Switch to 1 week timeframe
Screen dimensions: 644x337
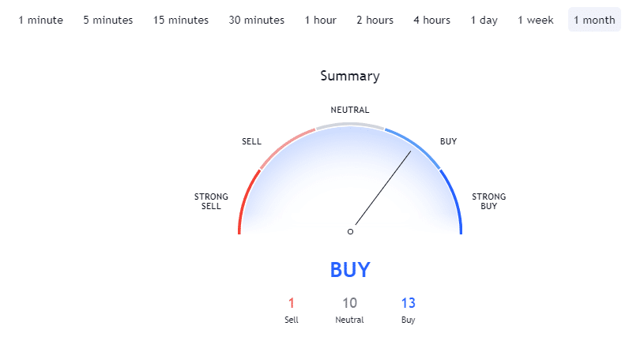click(535, 20)
